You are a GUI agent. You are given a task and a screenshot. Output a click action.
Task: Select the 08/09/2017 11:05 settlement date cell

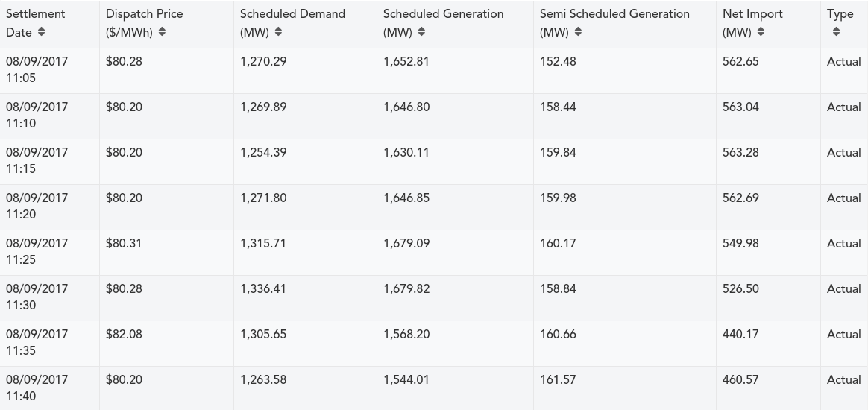tap(37, 69)
